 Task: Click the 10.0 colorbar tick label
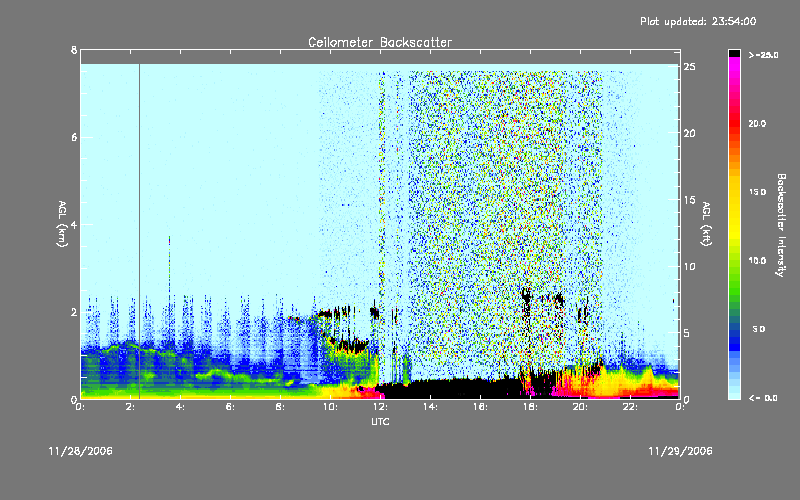757,261
